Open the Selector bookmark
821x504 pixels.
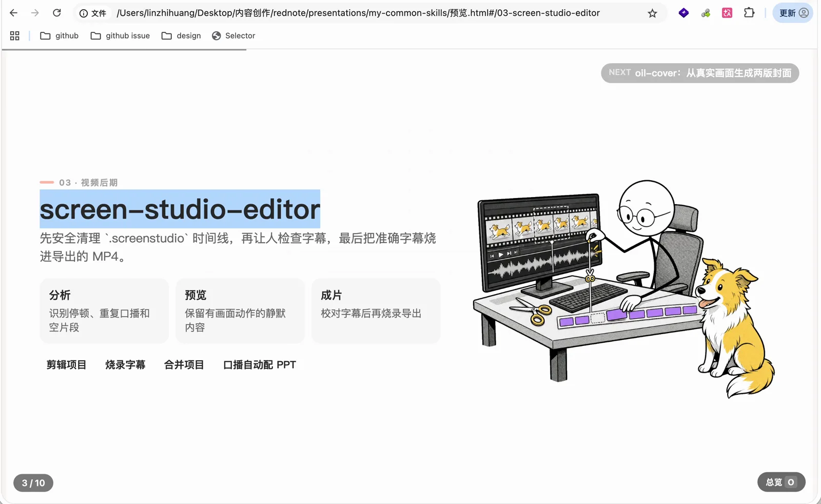(x=233, y=35)
